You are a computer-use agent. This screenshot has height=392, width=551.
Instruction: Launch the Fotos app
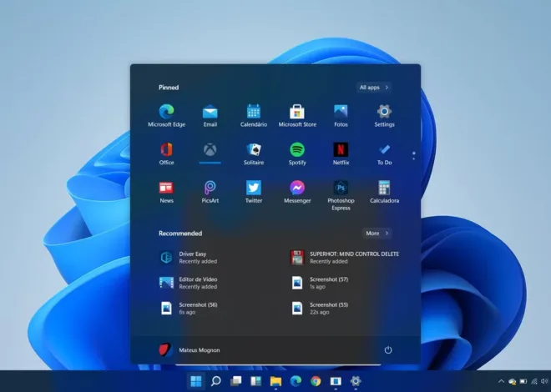pos(341,116)
